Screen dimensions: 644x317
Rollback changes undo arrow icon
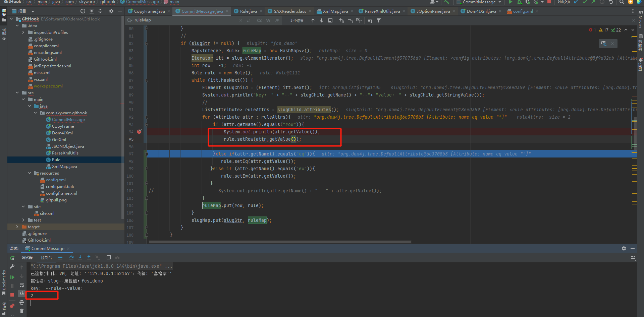[x=611, y=2]
